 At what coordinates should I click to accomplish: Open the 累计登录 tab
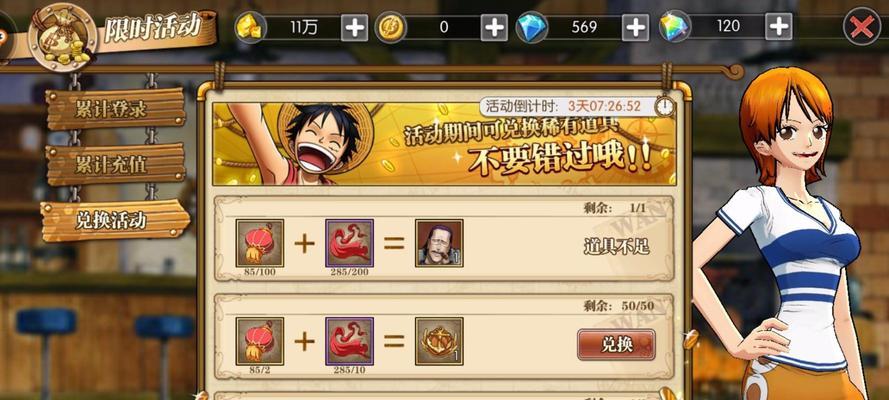pyautogui.click(x=116, y=109)
